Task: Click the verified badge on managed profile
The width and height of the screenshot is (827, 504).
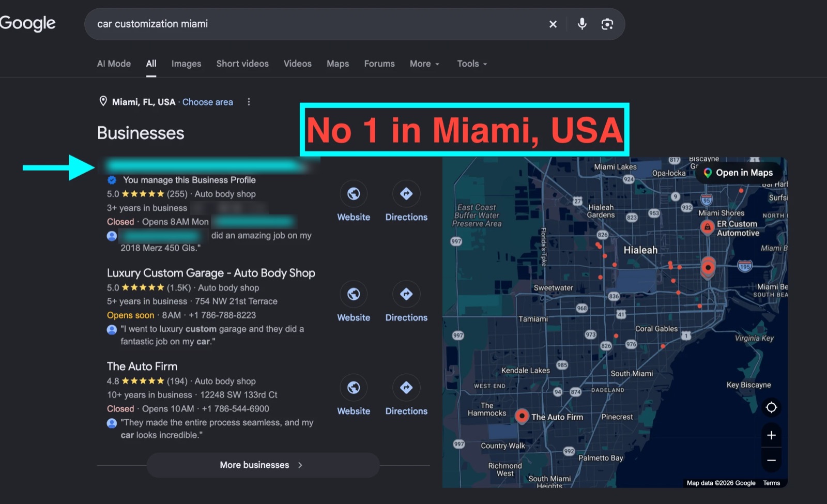Action: [x=112, y=180]
